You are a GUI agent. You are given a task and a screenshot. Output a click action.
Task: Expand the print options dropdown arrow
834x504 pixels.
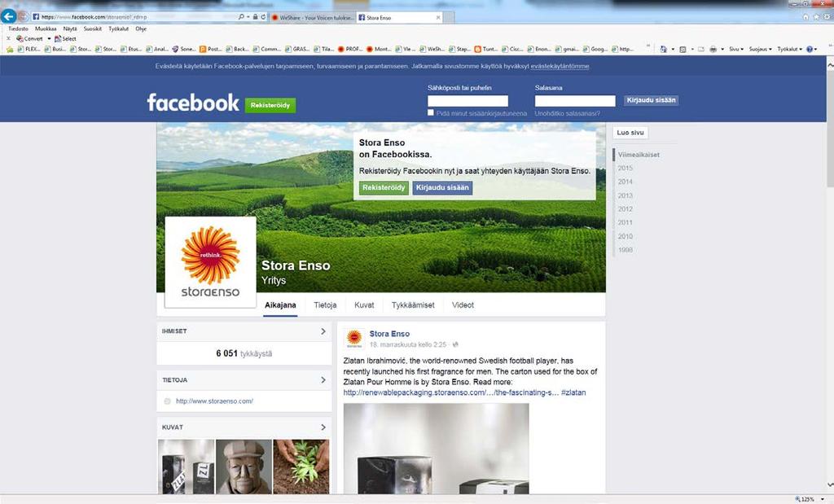click(722, 50)
